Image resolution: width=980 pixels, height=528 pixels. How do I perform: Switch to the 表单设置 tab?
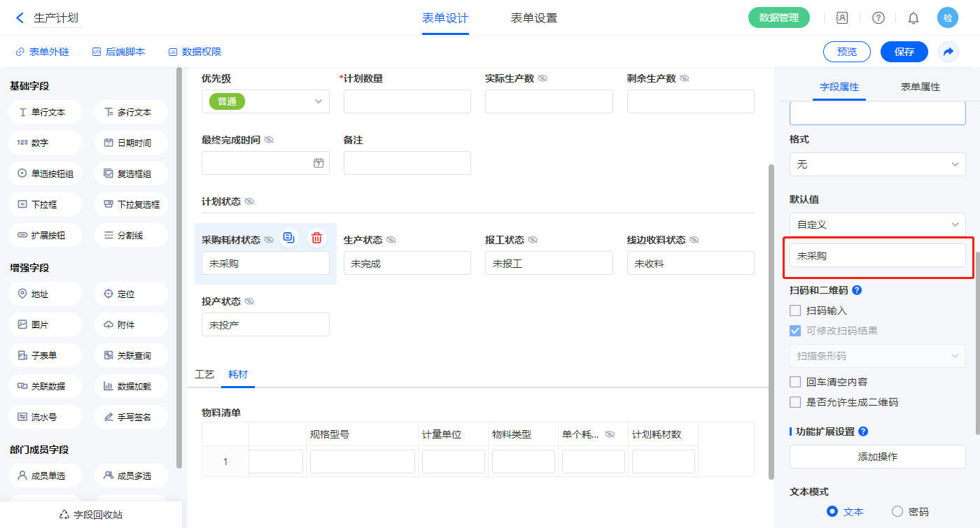click(534, 18)
